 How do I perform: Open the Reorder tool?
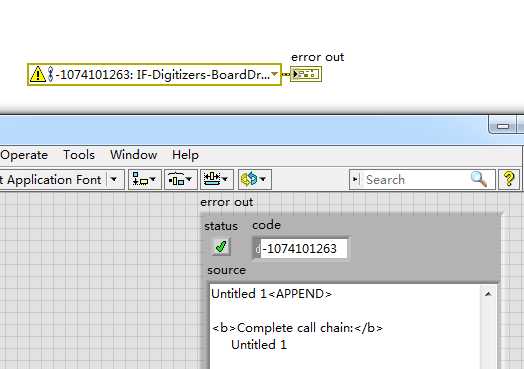pos(254,179)
